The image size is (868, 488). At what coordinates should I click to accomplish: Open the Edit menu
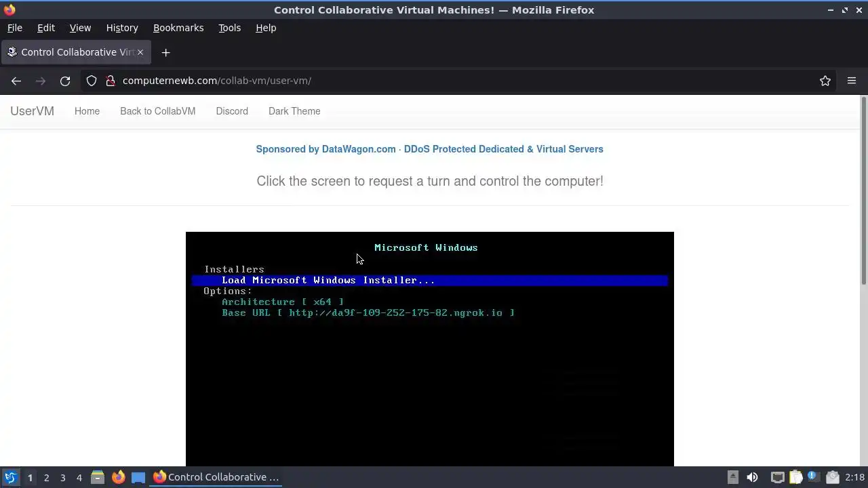click(x=46, y=28)
